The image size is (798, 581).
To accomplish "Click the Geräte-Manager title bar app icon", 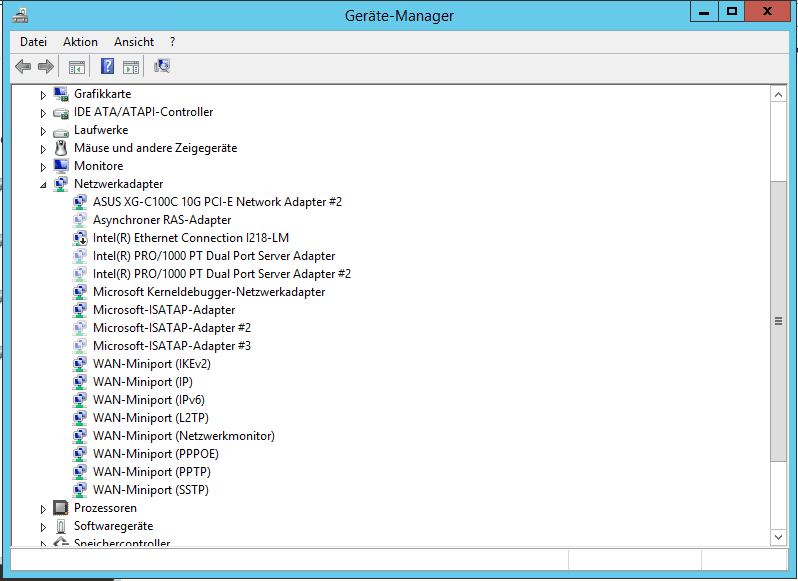I will (20, 15).
